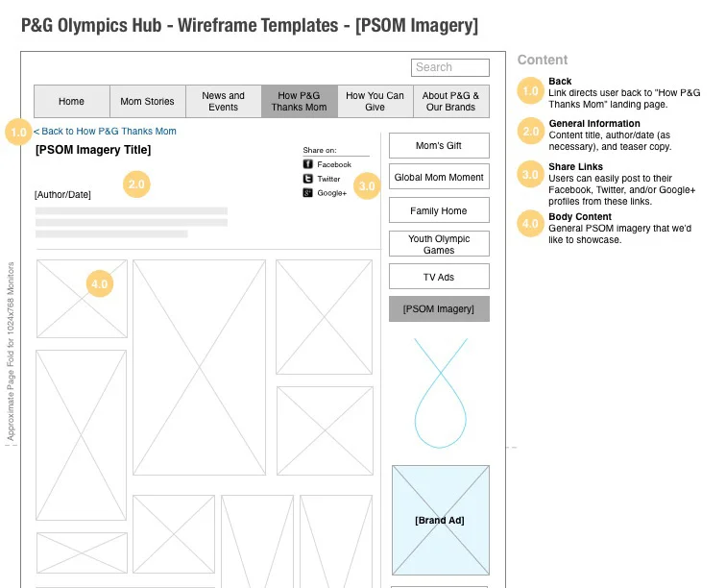Open Global Mom Moment sidebar button
The width and height of the screenshot is (726, 588).
439,177
